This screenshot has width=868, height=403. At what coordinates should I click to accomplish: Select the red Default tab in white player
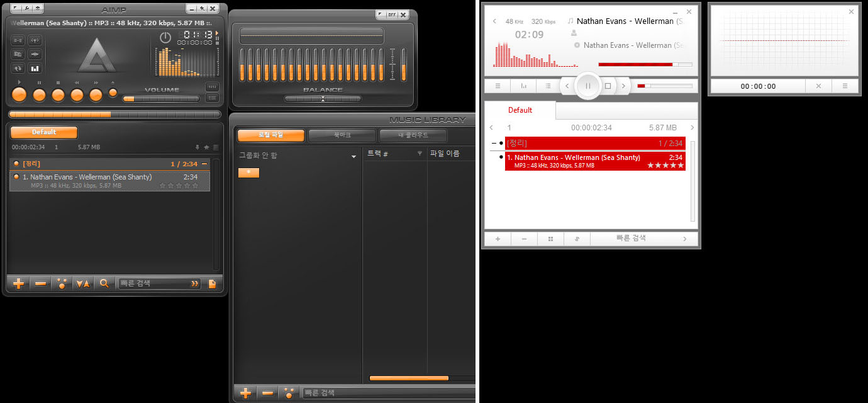(520, 110)
